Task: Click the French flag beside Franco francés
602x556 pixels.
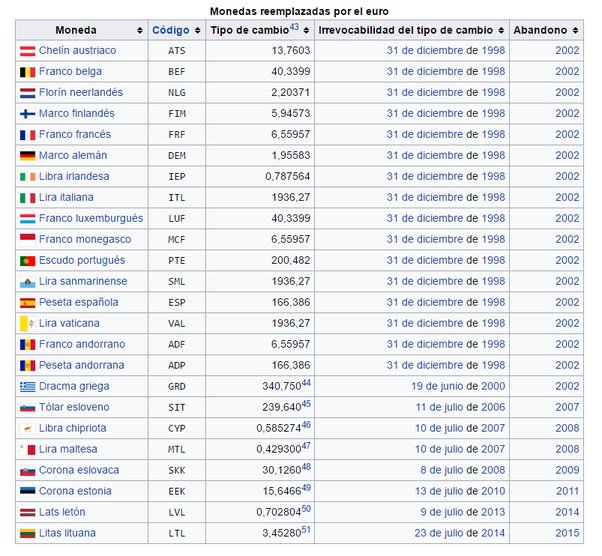Action: 28,135
